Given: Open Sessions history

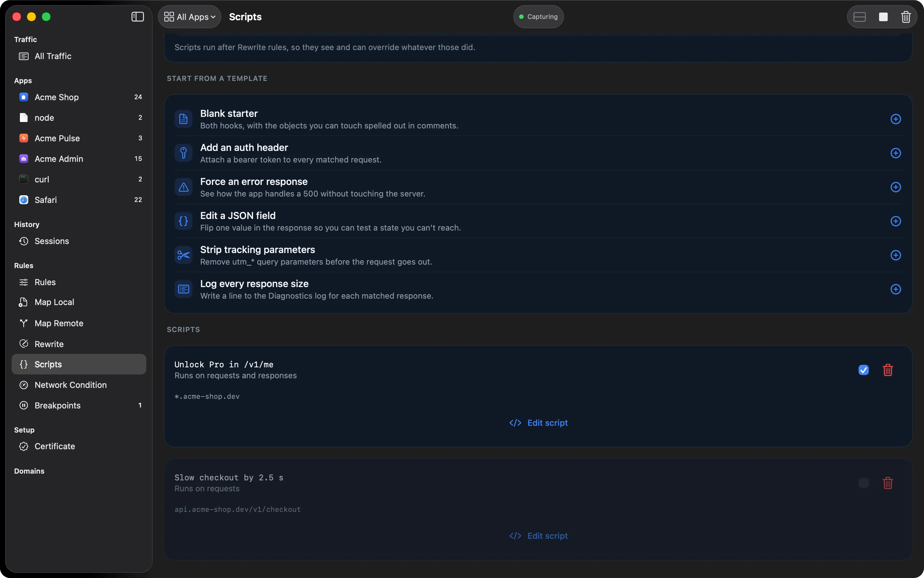Looking at the screenshot, I should [x=79, y=241].
